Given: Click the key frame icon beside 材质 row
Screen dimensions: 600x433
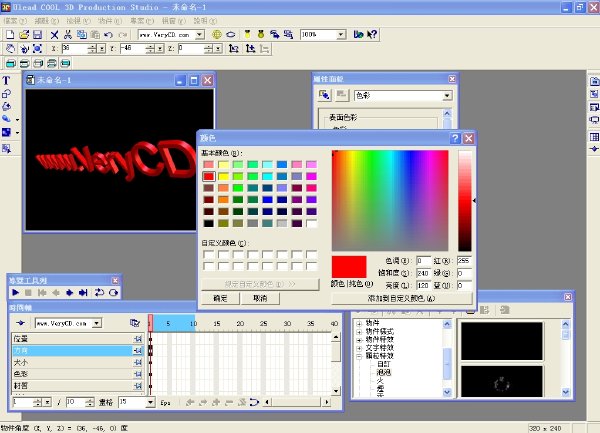Looking at the screenshot, I should pyautogui.click(x=138, y=386).
